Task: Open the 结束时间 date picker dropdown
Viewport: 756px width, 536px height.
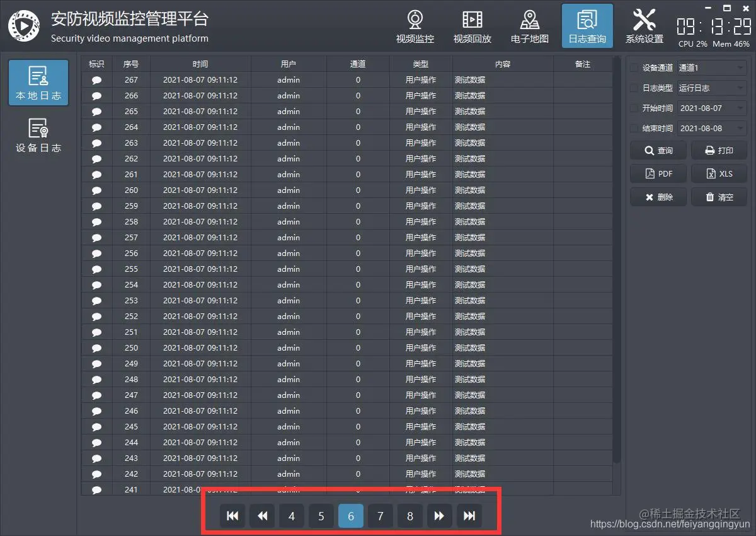Action: tap(712, 128)
